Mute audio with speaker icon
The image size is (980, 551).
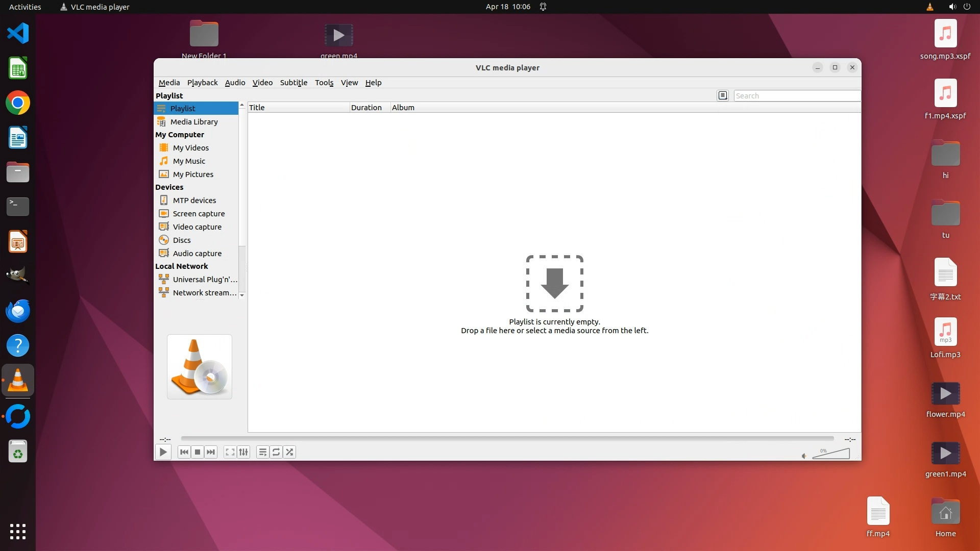click(x=804, y=456)
